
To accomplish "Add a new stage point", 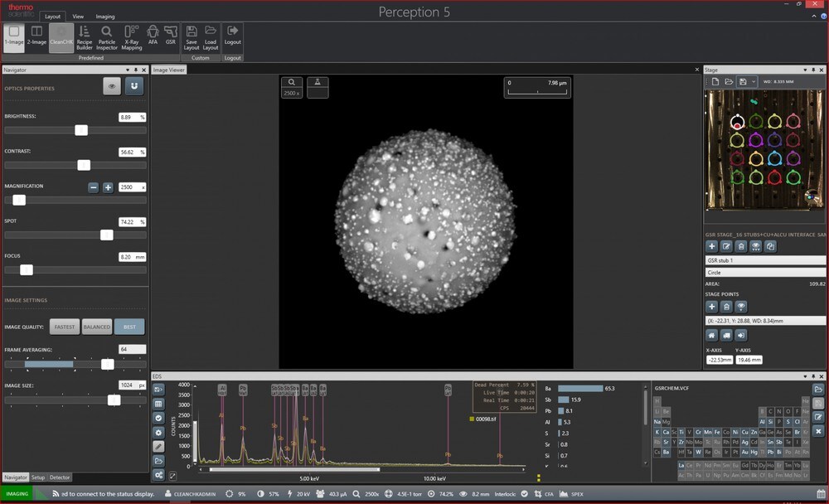I will pos(711,306).
